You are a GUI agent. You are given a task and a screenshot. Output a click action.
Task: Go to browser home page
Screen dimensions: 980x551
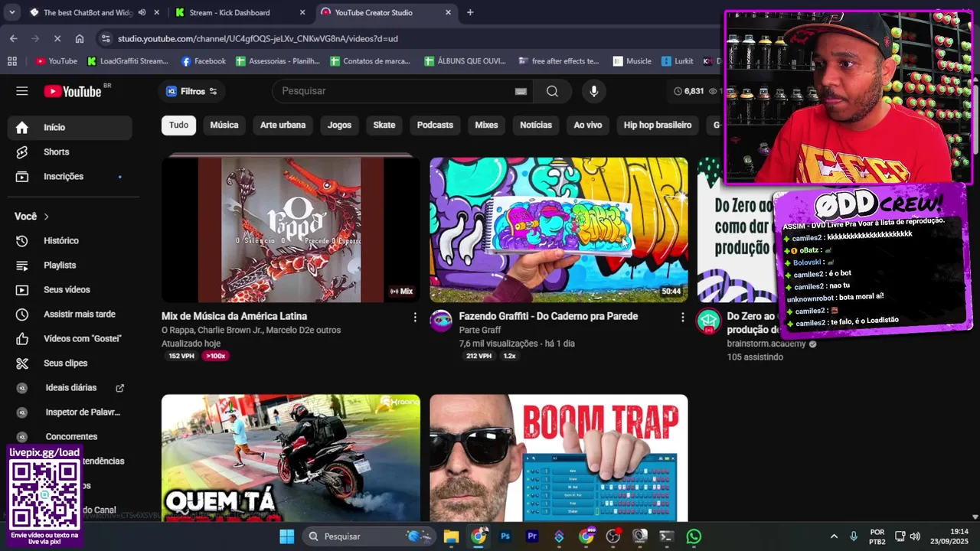pyautogui.click(x=80, y=38)
